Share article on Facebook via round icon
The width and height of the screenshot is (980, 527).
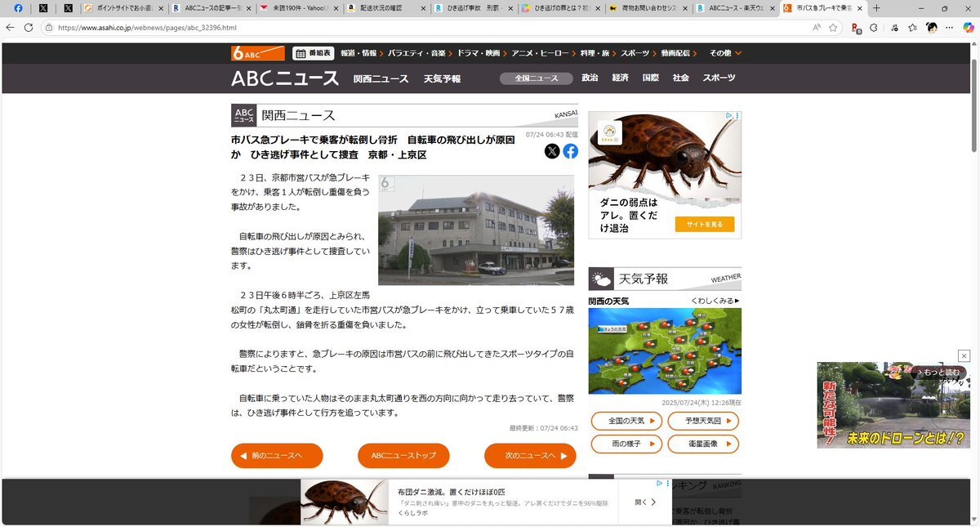click(570, 151)
